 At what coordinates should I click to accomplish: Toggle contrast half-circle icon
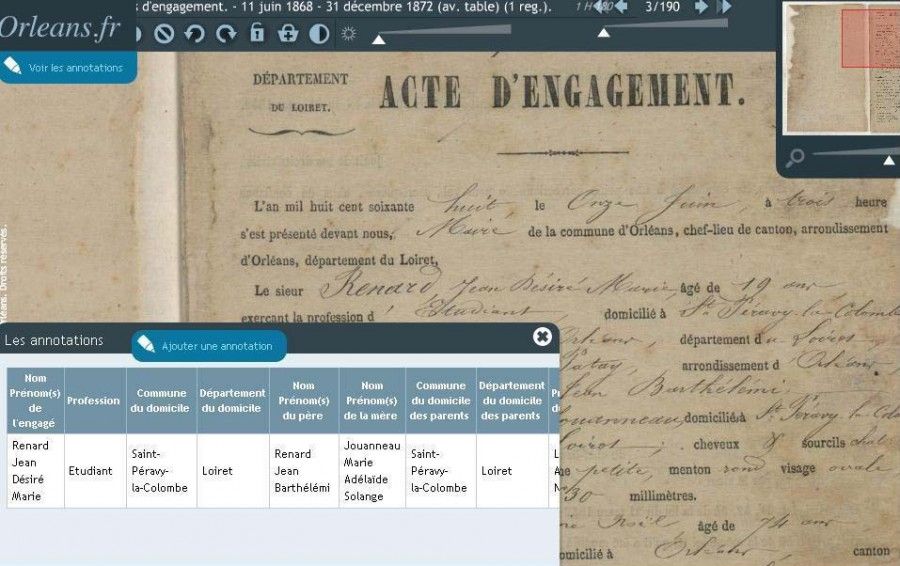point(319,34)
